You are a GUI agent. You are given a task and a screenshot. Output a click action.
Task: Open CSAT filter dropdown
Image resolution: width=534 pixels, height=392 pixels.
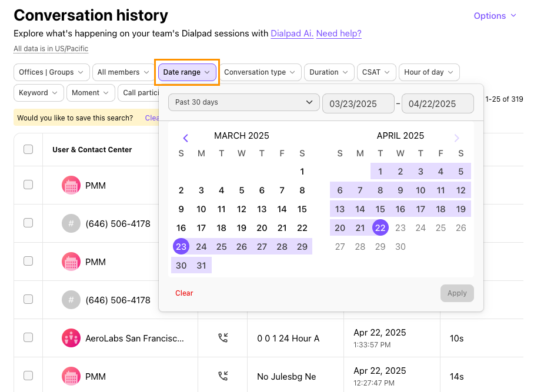tap(376, 72)
